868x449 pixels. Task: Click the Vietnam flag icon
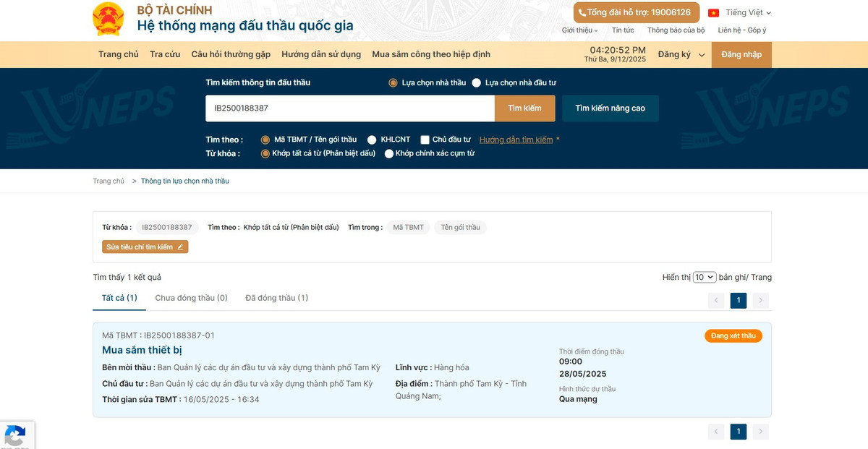[713, 13]
